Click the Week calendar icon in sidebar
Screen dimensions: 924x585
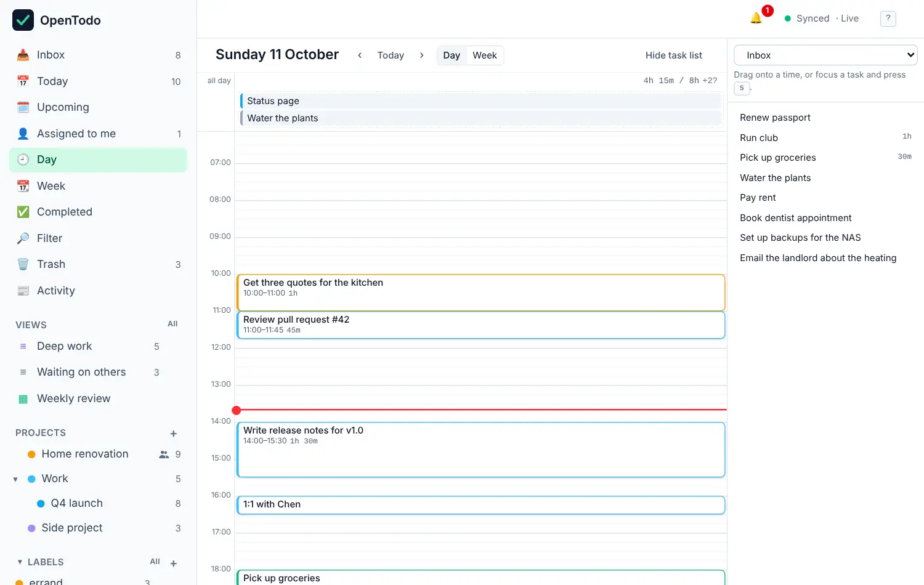coord(23,186)
